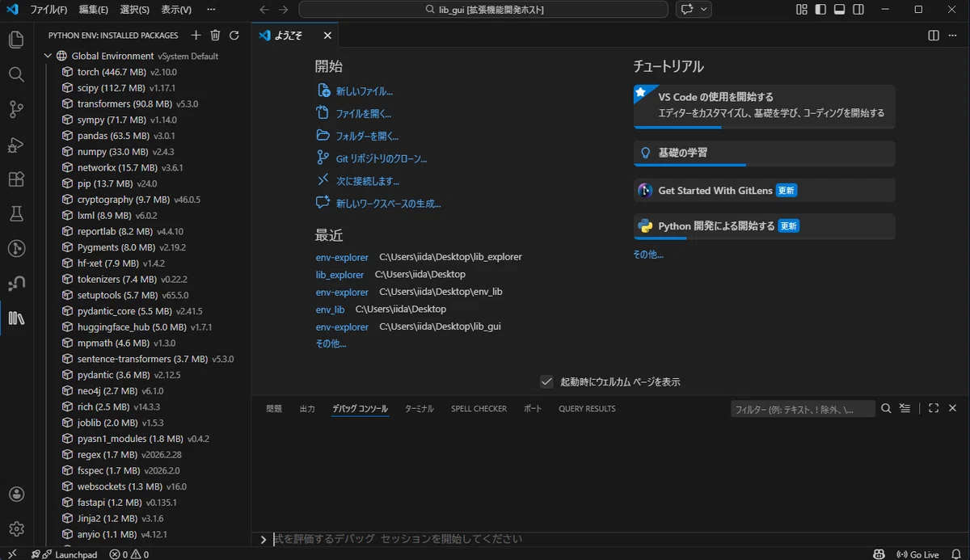Close the ようこそ welcome tab
Screen dimensions: 970x560
click(x=327, y=36)
